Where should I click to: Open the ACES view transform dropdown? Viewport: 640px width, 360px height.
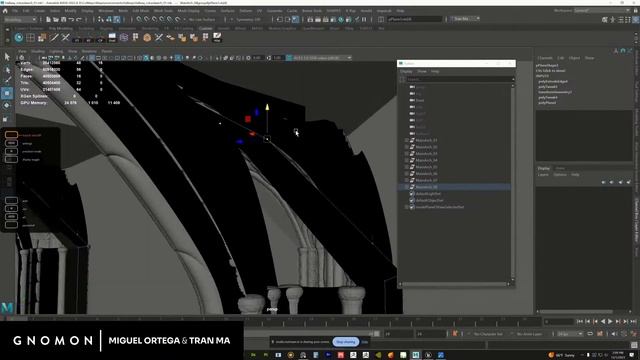(322, 58)
